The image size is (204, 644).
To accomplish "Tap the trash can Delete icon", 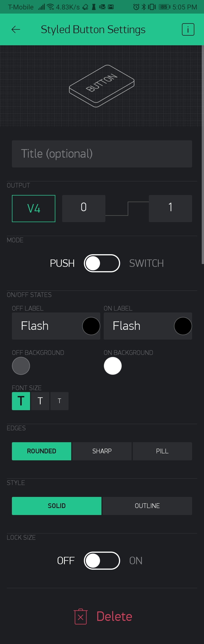I will coord(81,616).
